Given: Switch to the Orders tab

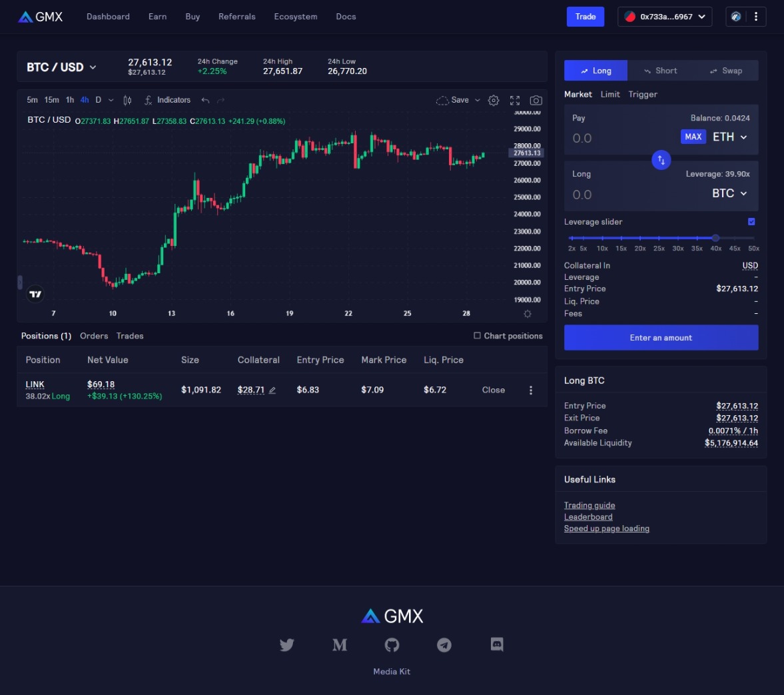Looking at the screenshot, I should pyautogui.click(x=94, y=336).
